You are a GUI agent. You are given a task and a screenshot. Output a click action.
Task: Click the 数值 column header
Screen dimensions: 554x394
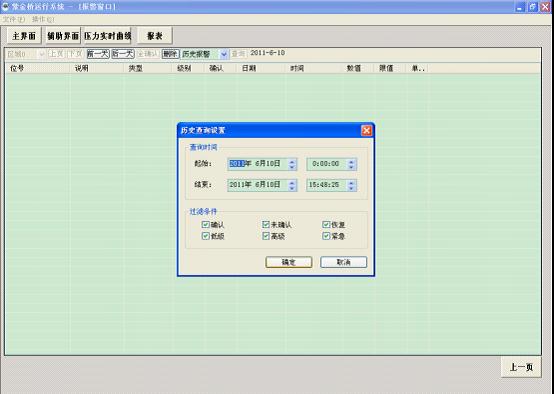click(x=358, y=68)
